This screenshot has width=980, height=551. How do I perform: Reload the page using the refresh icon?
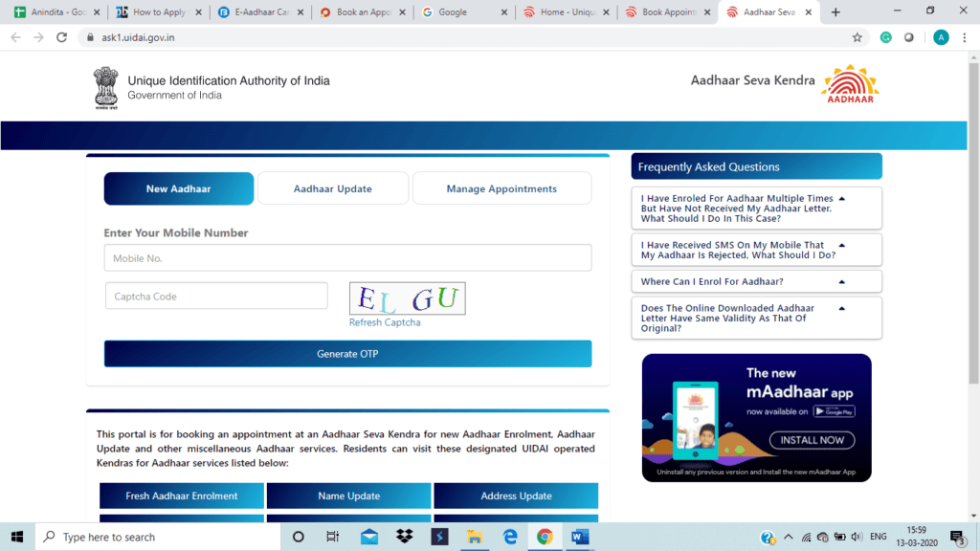click(61, 37)
